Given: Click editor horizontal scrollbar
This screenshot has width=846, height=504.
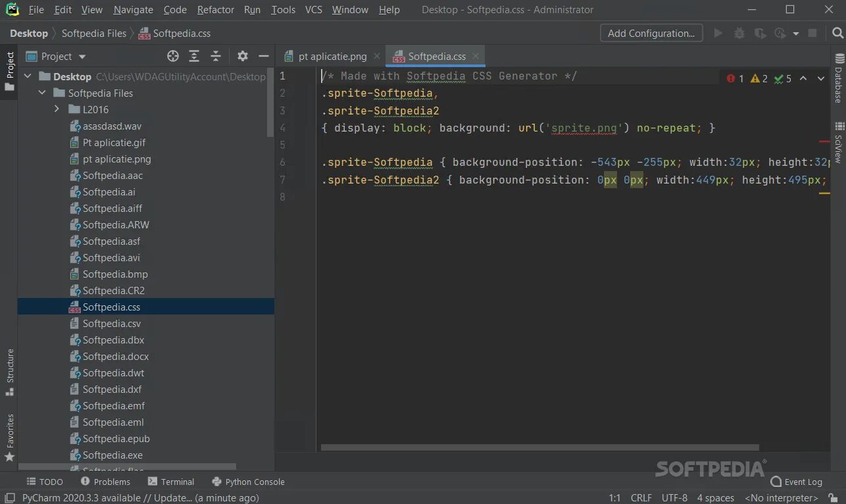Looking at the screenshot, I should pos(539,447).
